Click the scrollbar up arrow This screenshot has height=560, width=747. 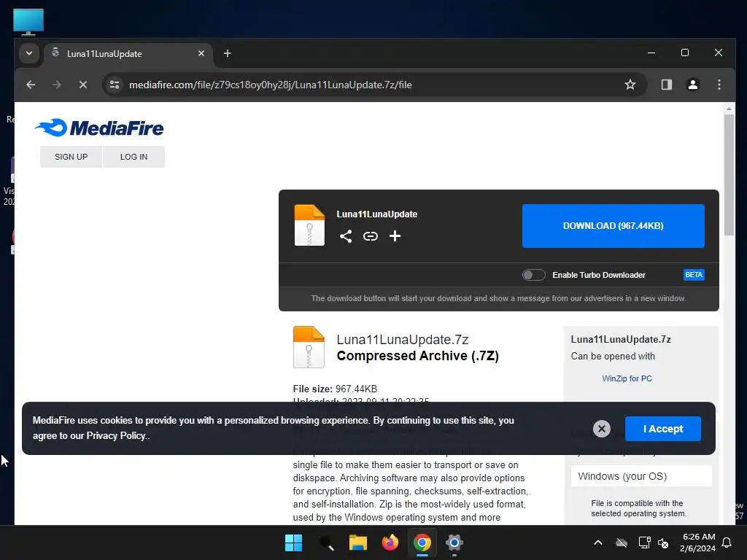[729, 109]
